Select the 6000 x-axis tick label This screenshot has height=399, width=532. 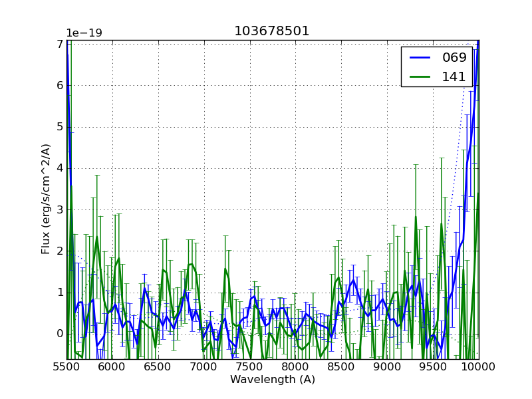pyautogui.click(x=112, y=367)
